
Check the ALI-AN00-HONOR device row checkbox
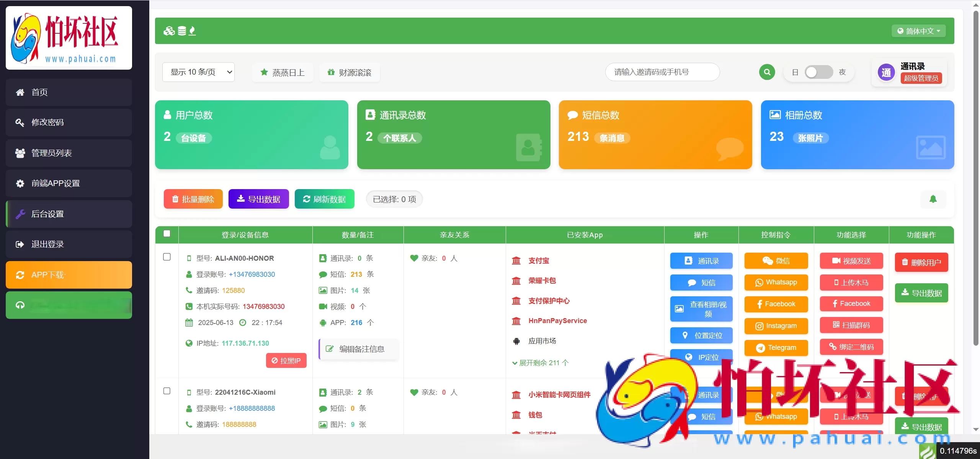pyautogui.click(x=167, y=257)
